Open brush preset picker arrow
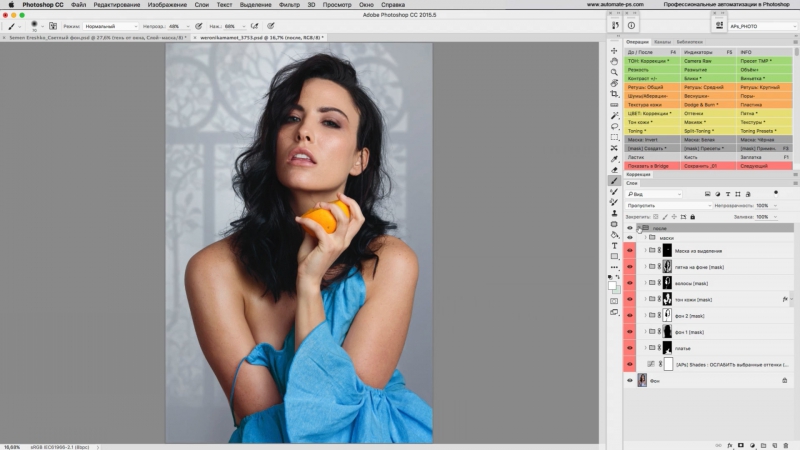 click(x=42, y=26)
